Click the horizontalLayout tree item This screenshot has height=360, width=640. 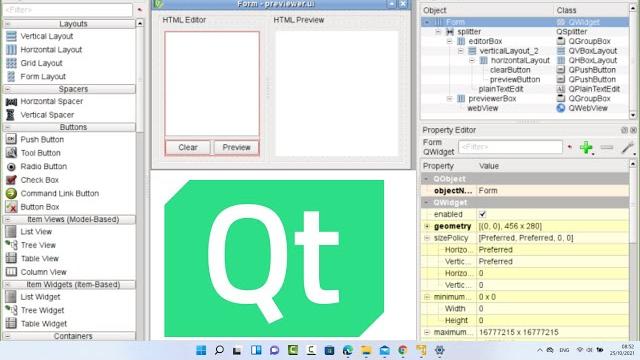pyautogui.click(x=520, y=60)
